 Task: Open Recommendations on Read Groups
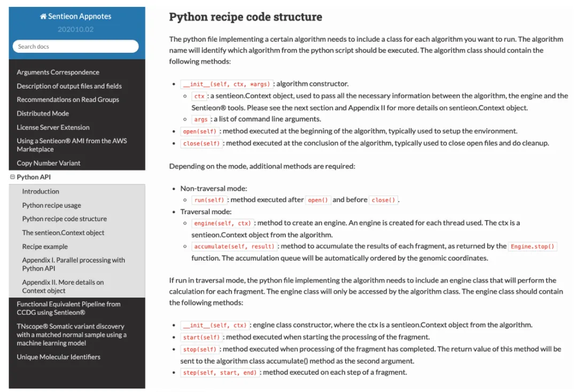[68, 99]
